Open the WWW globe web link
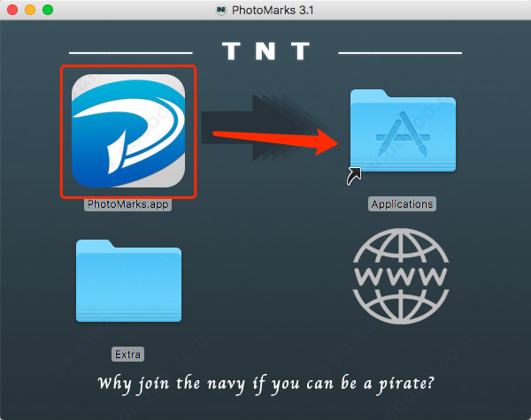Screen dimensions: 531x420 pos(401,276)
